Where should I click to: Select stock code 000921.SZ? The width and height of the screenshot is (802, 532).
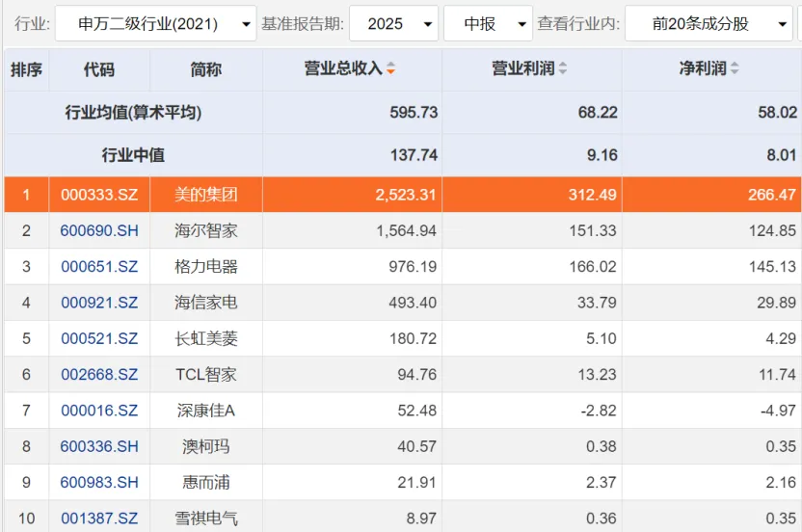(99, 303)
